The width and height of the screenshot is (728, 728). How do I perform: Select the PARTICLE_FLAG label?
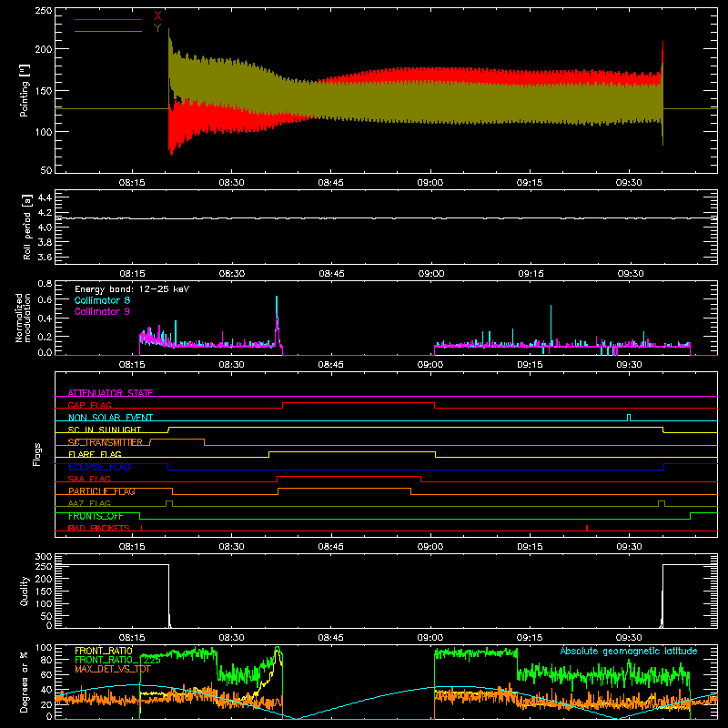pos(102,491)
